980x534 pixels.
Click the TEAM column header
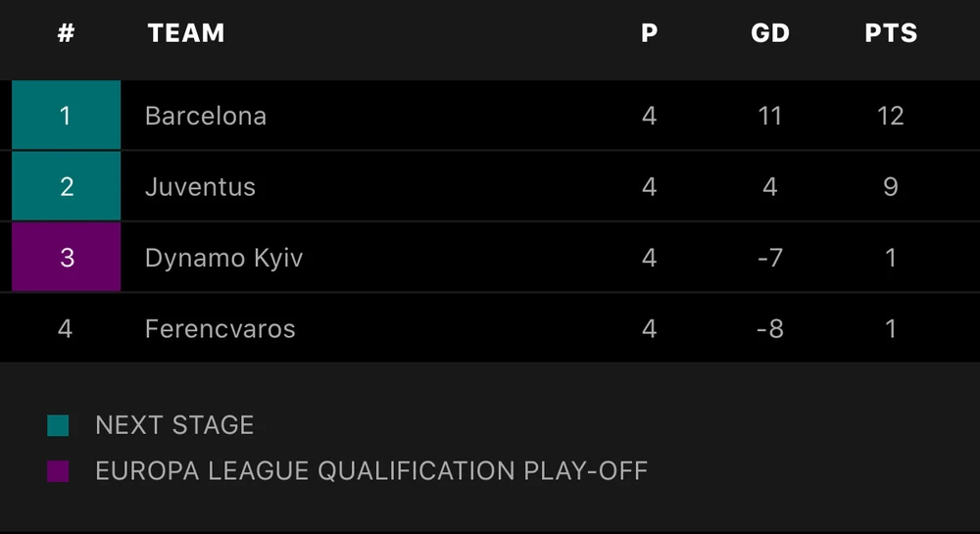[186, 33]
